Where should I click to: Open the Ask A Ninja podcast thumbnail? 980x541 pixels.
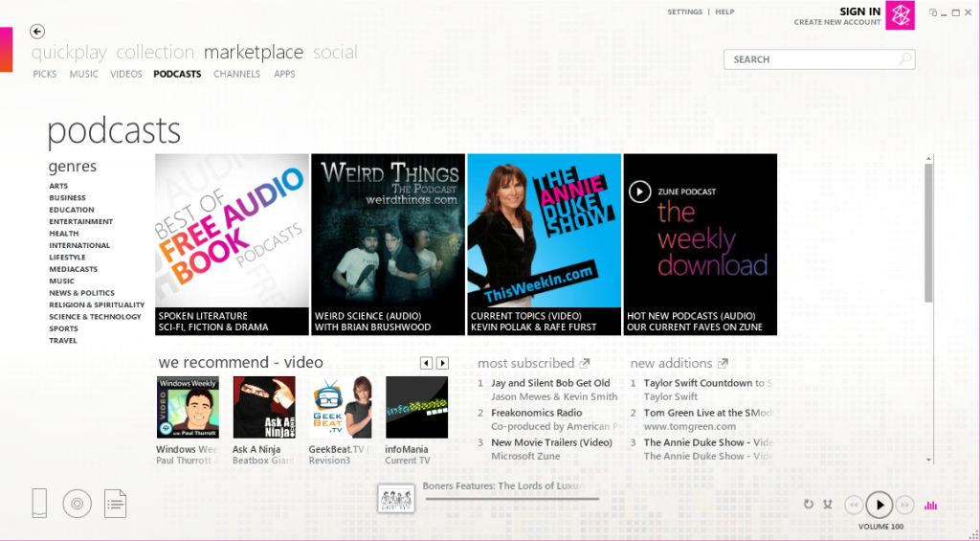pyautogui.click(x=264, y=407)
